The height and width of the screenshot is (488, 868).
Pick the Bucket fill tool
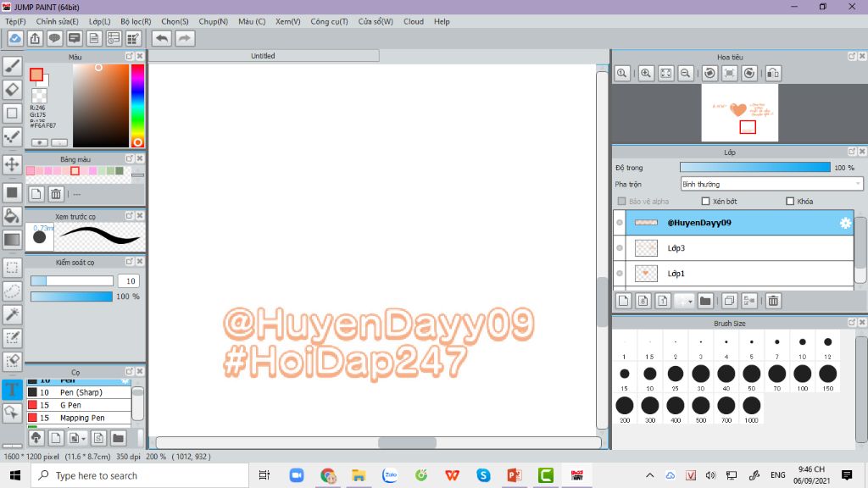(12, 216)
